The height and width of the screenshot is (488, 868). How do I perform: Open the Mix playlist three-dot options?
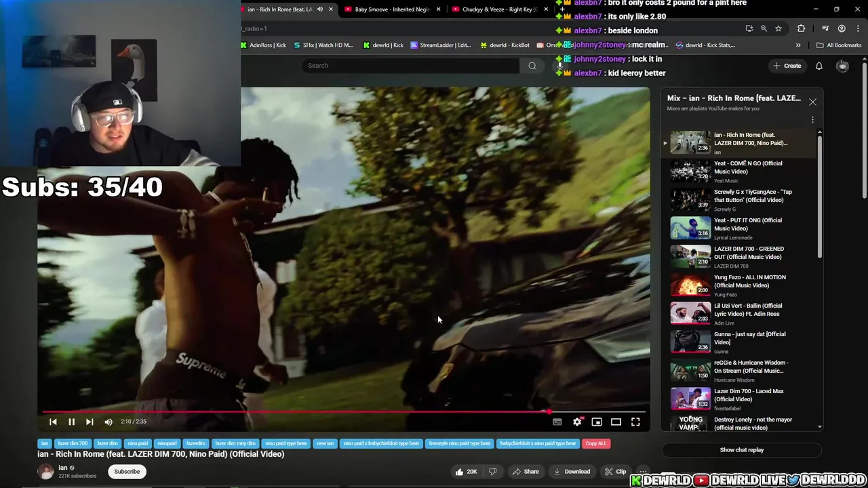(812, 120)
